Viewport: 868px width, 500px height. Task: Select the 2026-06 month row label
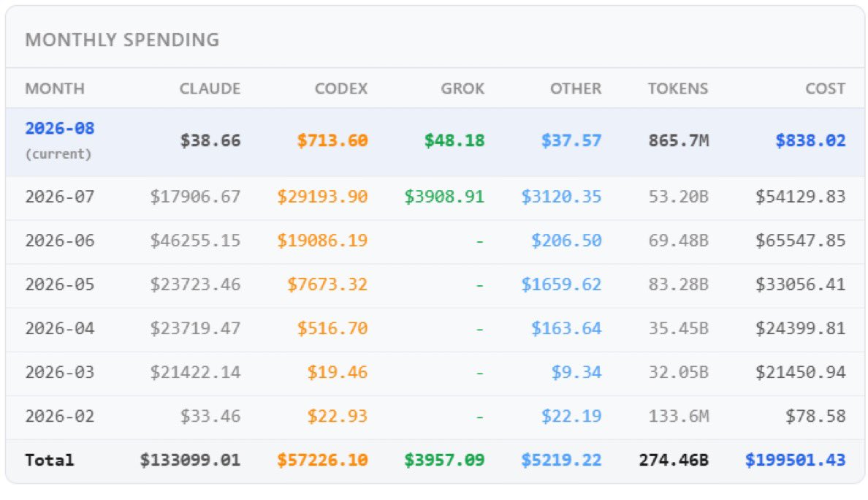[60, 240]
